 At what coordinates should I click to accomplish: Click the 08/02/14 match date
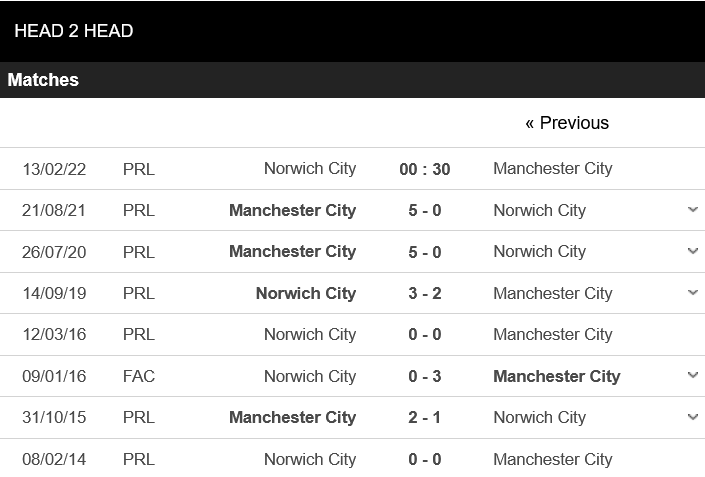coord(54,459)
